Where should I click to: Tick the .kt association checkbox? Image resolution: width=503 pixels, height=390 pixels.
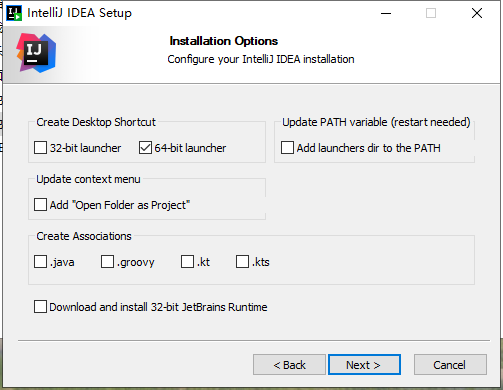coord(187,262)
